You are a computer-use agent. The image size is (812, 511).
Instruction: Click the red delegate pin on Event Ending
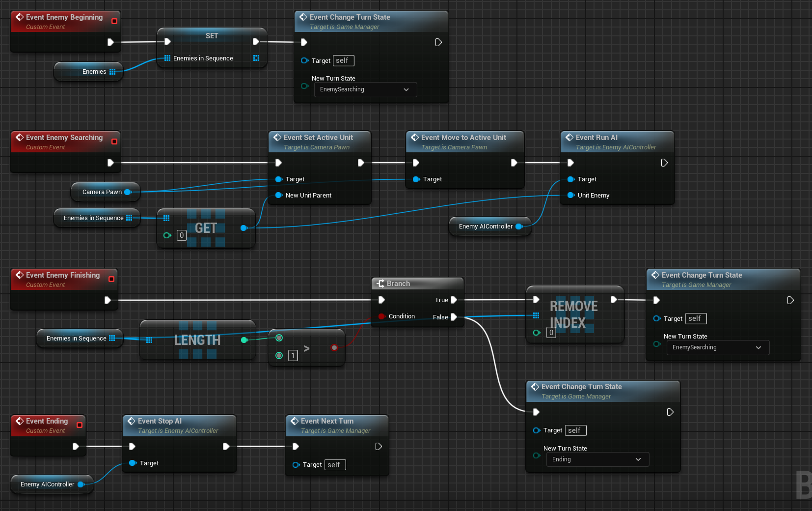click(x=80, y=425)
